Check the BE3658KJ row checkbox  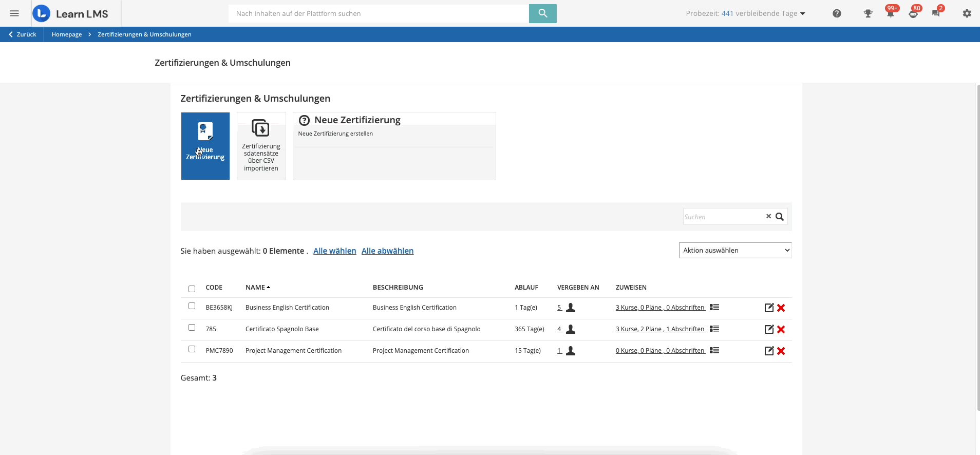tap(192, 306)
